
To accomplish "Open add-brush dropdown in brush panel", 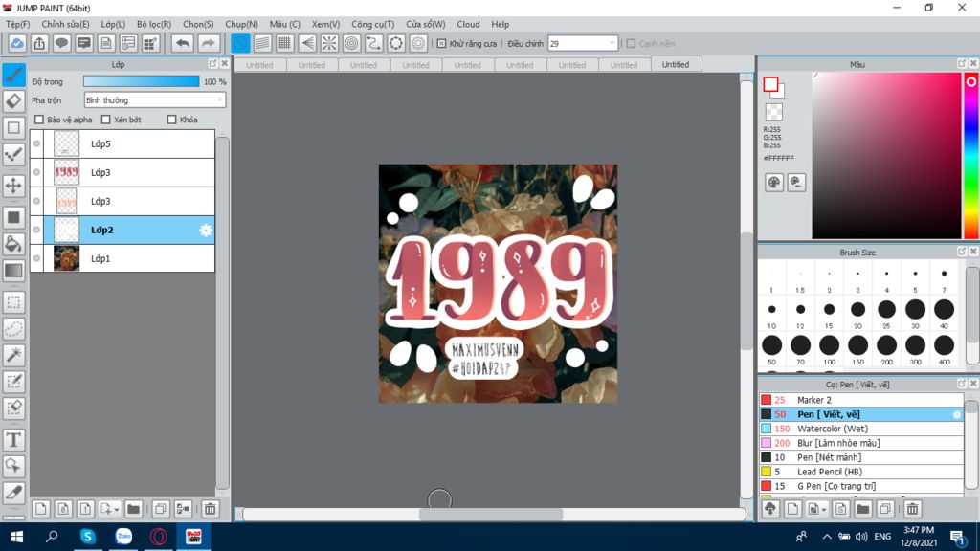I will pyautogui.click(x=824, y=510).
